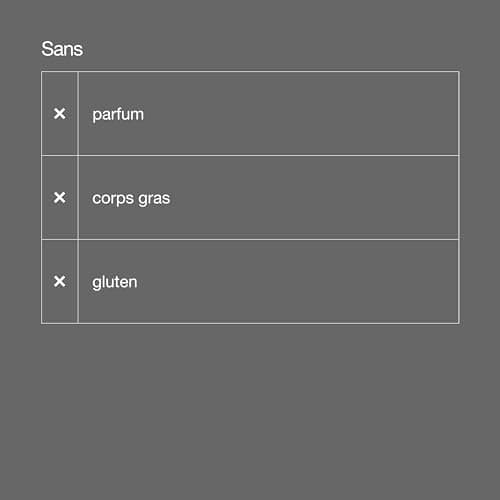
Task: Select the parfum text label
Action: [x=118, y=115]
